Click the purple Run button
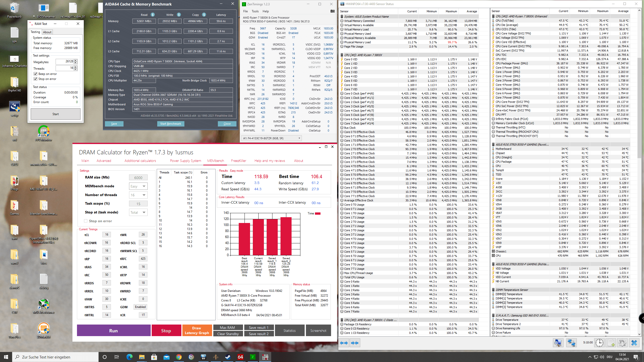The width and height of the screenshot is (644, 362). (x=113, y=331)
